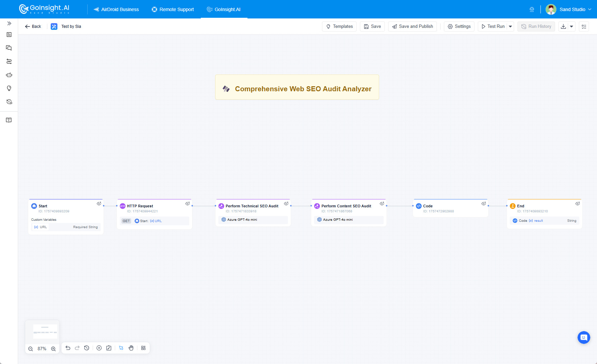The image size is (597, 364).
Task: Click the auto-arrange layout icon
Action: (143, 348)
